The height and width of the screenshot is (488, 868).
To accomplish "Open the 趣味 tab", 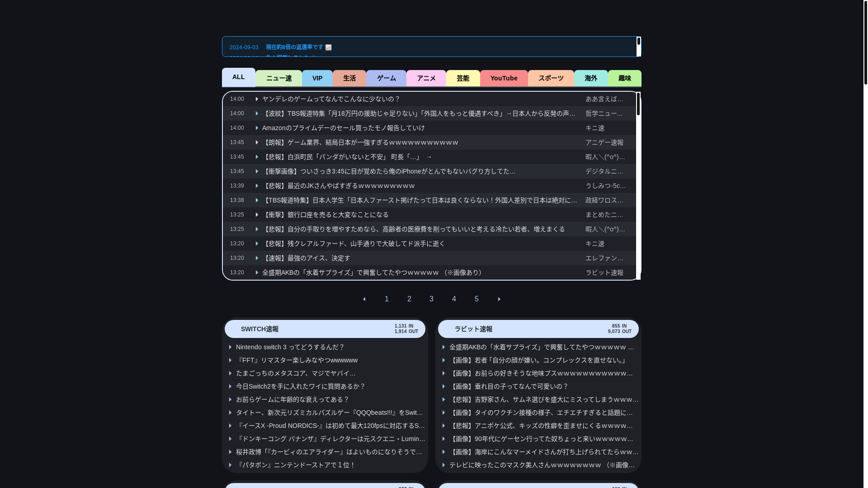I will [x=625, y=78].
